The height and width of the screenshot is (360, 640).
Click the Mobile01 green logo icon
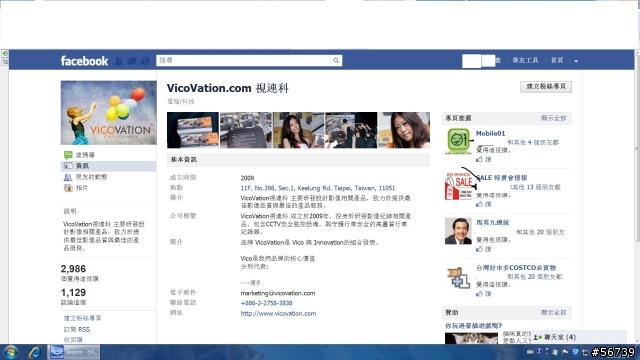[x=458, y=141]
